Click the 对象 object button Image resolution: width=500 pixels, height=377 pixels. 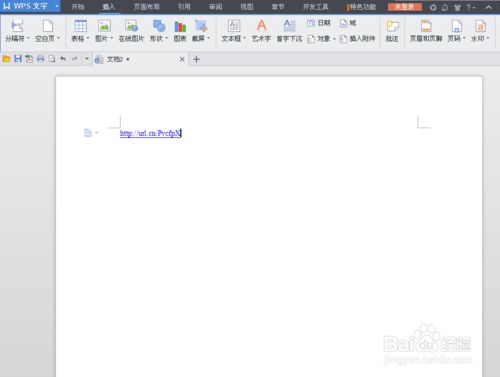[x=319, y=39]
